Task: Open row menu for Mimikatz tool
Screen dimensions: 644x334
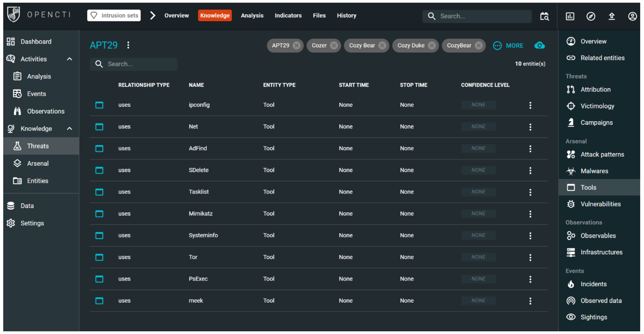Action: click(x=530, y=214)
